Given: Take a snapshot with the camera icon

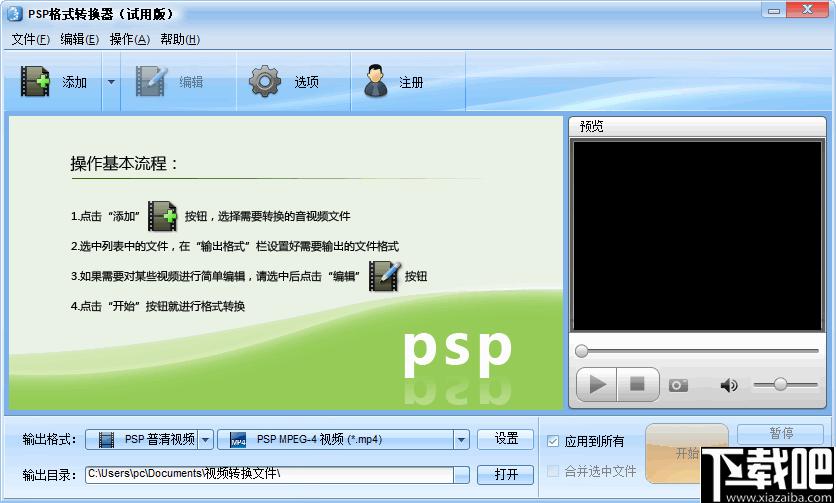Looking at the screenshot, I should pyautogui.click(x=678, y=385).
